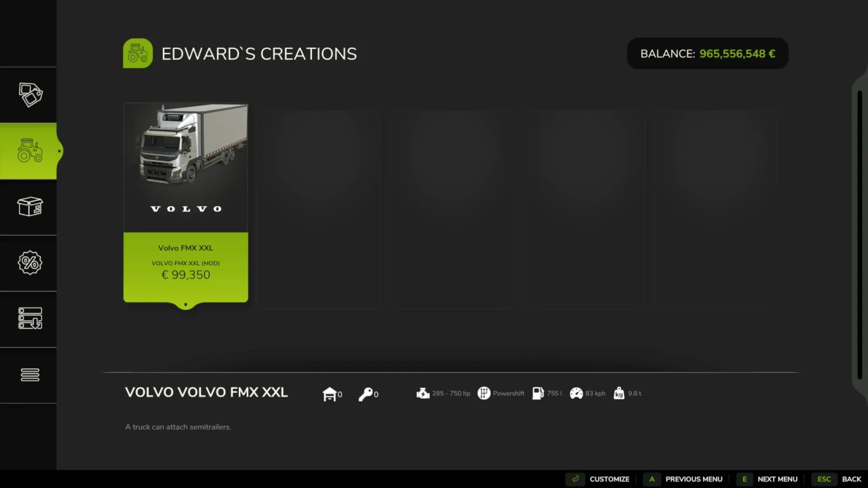The width and height of the screenshot is (868, 488).
Task: Click the balance 965,556,548 € amount
Action: coord(737,54)
